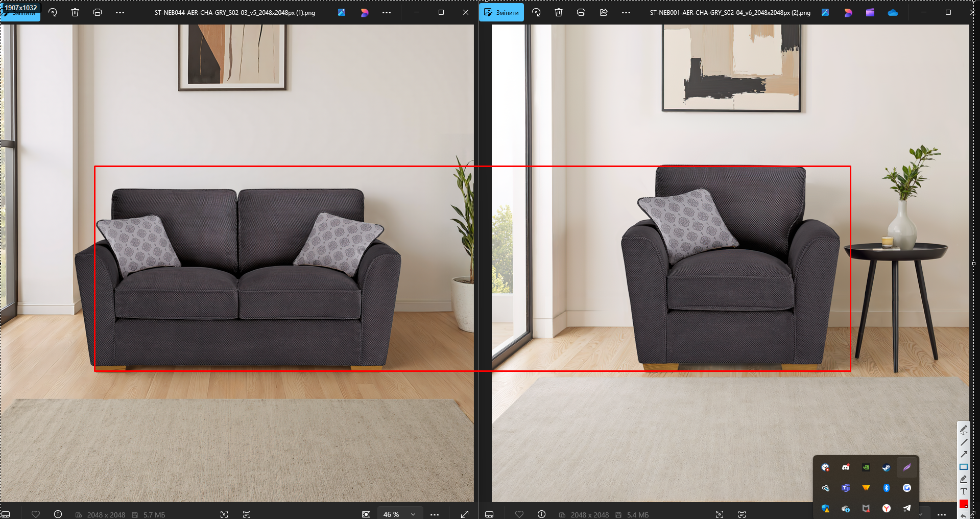
Task: Open Microsoft Teams from the tray popup
Action: tap(846, 488)
